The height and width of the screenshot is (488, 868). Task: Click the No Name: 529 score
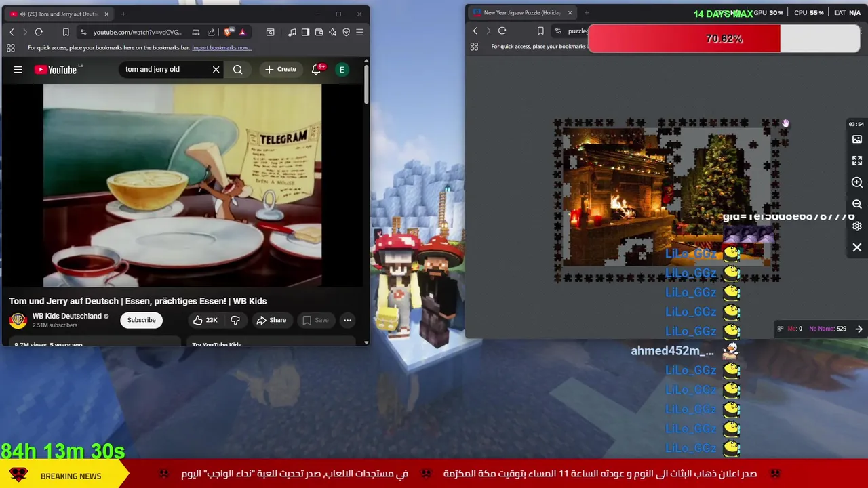827,329
